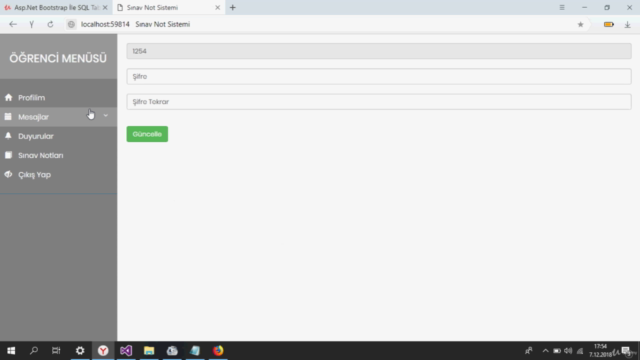This screenshot has height=360, width=640.
Task: Click the green Güncelle button
Action: tap(147, 134)
